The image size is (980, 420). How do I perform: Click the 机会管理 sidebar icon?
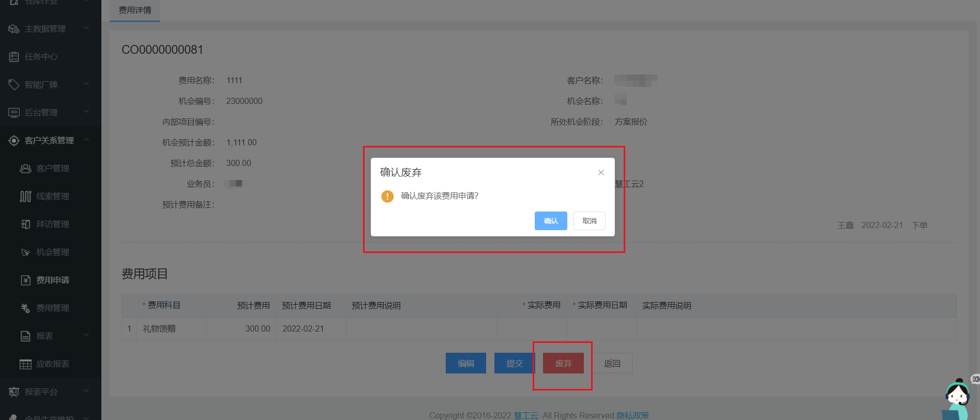coord(25,252)
